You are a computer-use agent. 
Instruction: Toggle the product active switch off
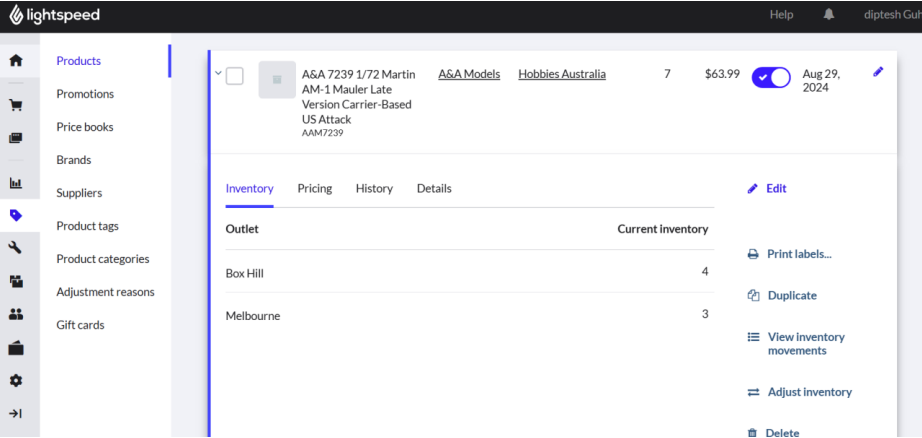pos(771,78)
